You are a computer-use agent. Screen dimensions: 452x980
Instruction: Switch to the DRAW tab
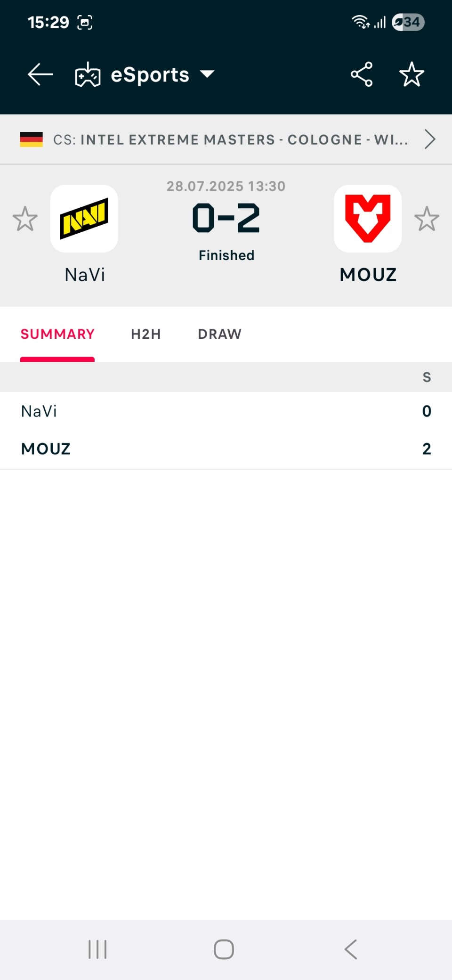pos(219,334)
